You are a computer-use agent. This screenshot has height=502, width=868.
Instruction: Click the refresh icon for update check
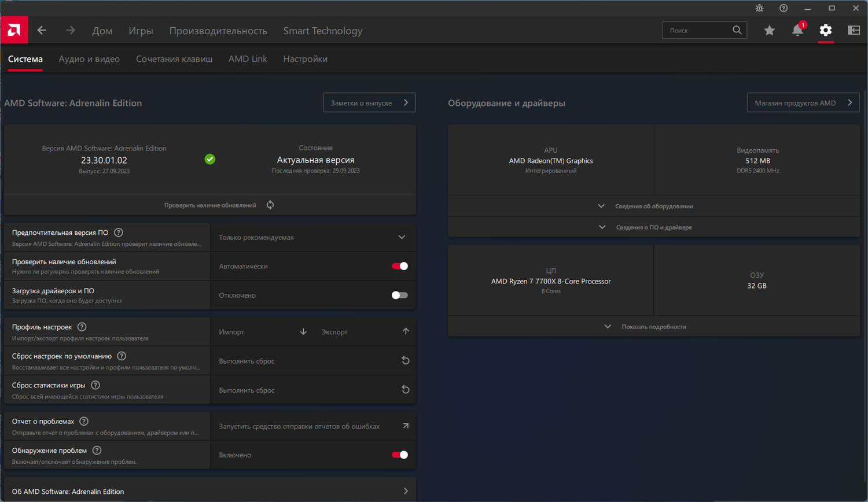pyautogui.click(x=270, y=205)
